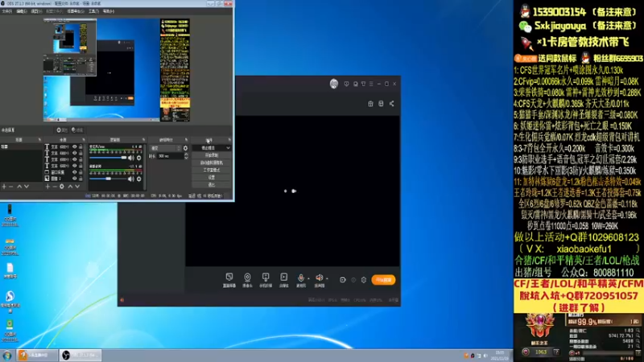Viewport: 644px width, 362px height.
Task: Move the selected source down in the list
Action: pyautogui.click(x=77, y=187)
